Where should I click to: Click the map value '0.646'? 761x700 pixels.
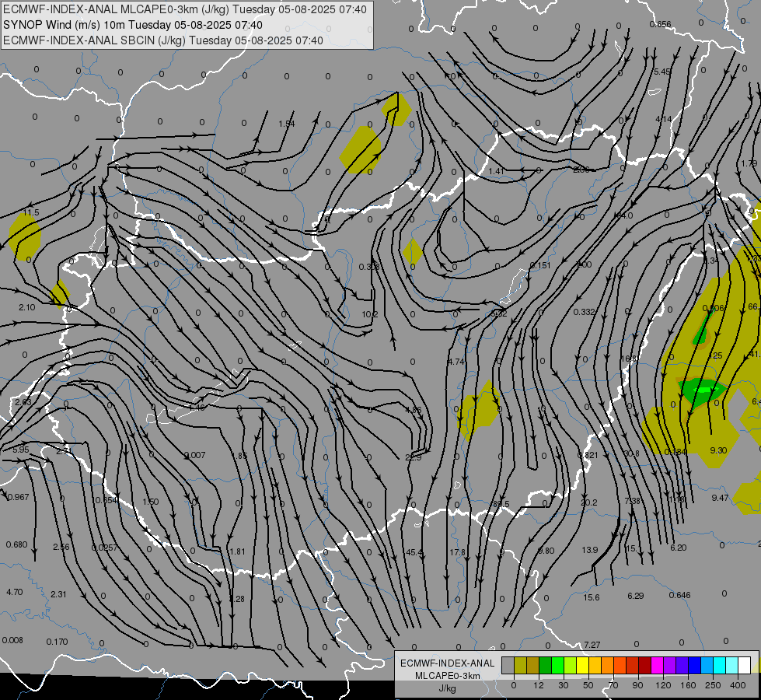point(679,595)
